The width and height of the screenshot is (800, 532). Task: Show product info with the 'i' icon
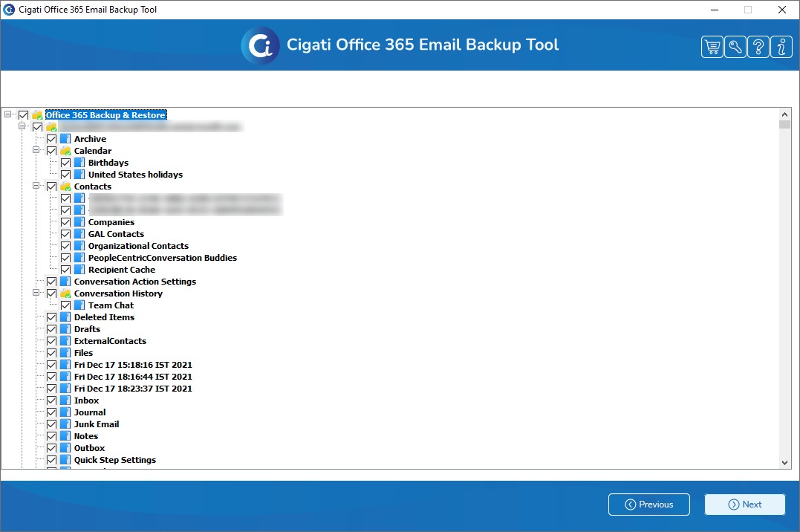tap(781, 48)
